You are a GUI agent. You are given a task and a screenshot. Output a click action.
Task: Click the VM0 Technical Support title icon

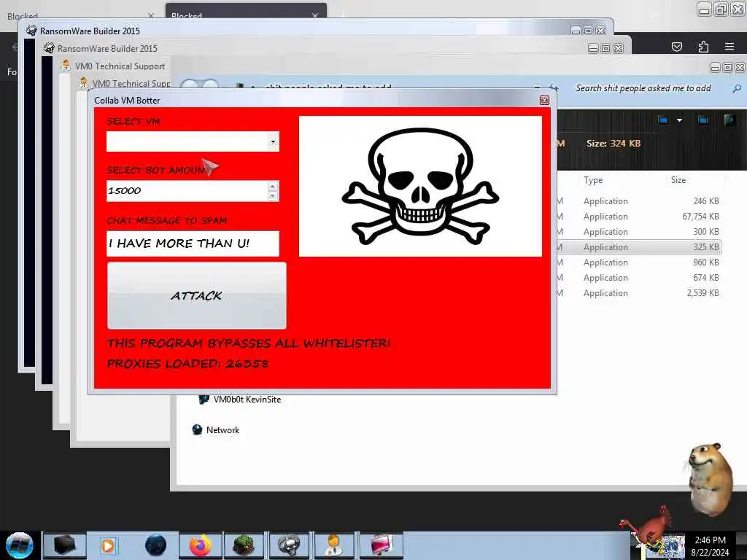(66, 66)
